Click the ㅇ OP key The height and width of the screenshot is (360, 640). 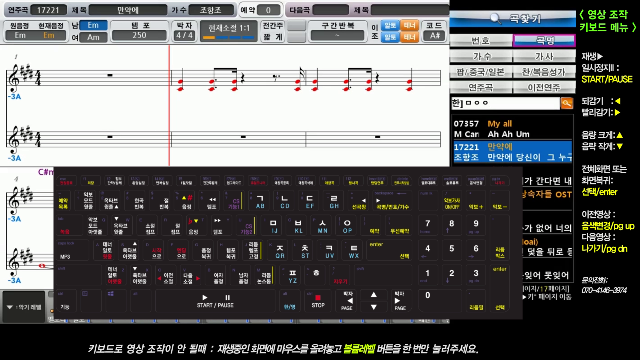coord(347,226)
